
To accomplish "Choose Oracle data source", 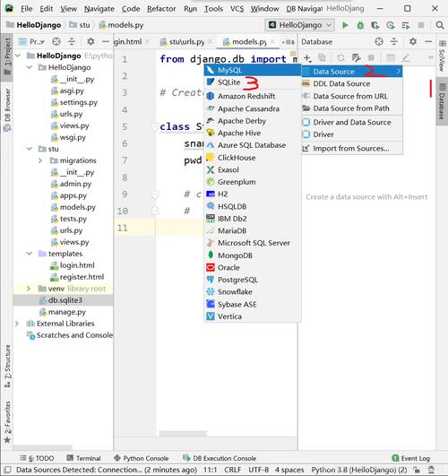I will [253, 268].
